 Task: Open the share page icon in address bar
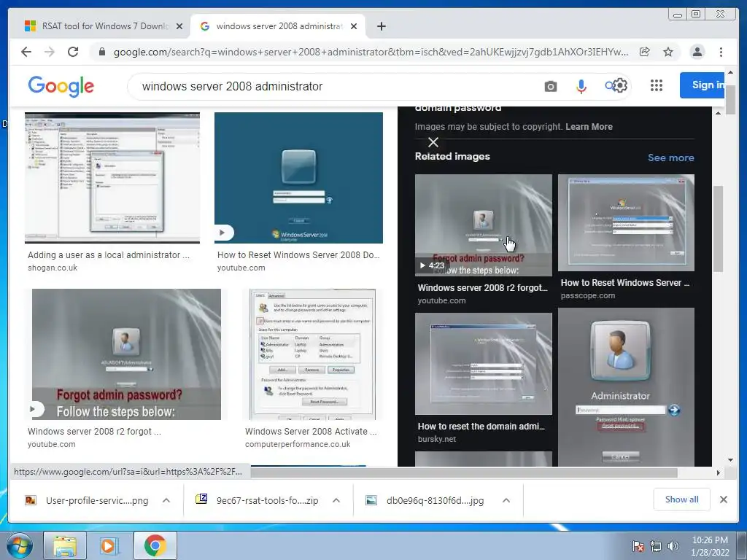pos(645,52)
